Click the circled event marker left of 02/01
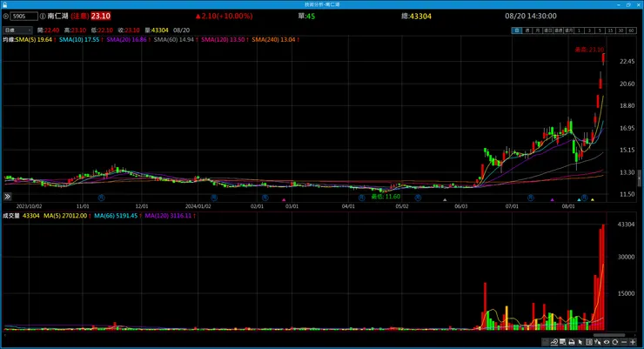Image resolution: width=644 pixels, height=349 pixels. point(265,198)
